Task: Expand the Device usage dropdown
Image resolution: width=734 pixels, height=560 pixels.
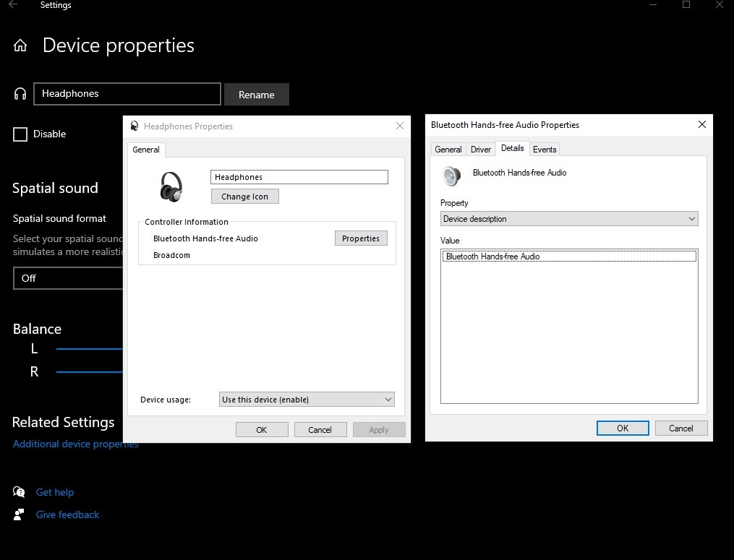Action: pyautogui.click(x=307, y=400)
